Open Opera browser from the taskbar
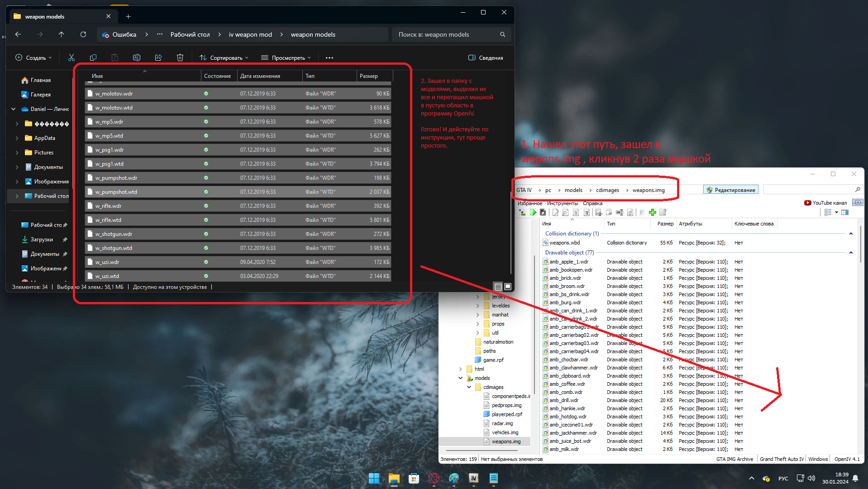The width and height of the screenshot is (868, 489). (x=434, y=478)
